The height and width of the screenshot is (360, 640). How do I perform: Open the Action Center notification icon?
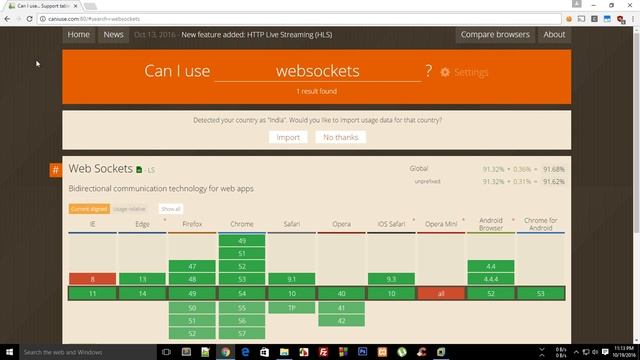(605, 352)
